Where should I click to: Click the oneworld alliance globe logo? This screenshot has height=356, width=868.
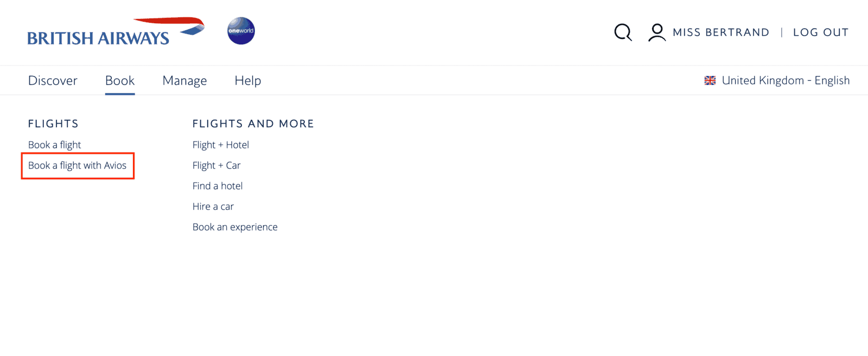241,31
